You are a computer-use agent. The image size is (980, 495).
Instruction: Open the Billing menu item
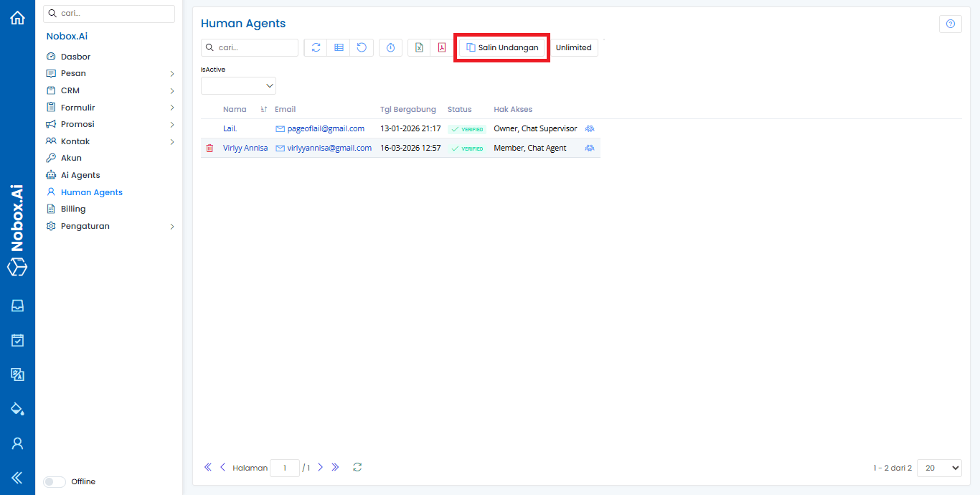point(73,209)
